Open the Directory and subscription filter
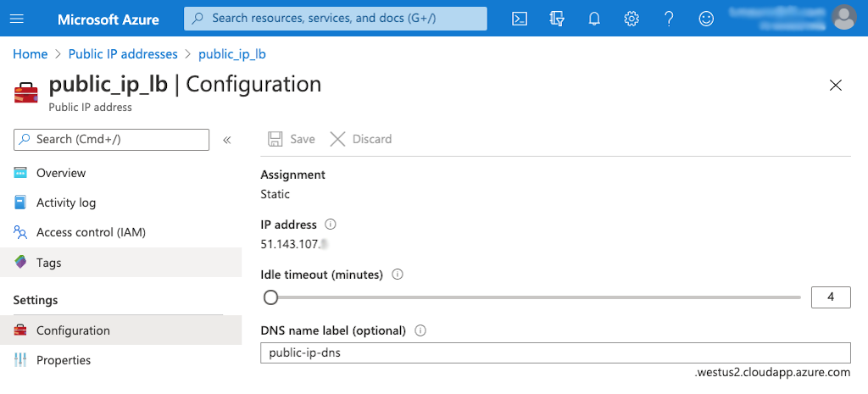This screenshot has height=394, width=868. [x=557, y=19]
